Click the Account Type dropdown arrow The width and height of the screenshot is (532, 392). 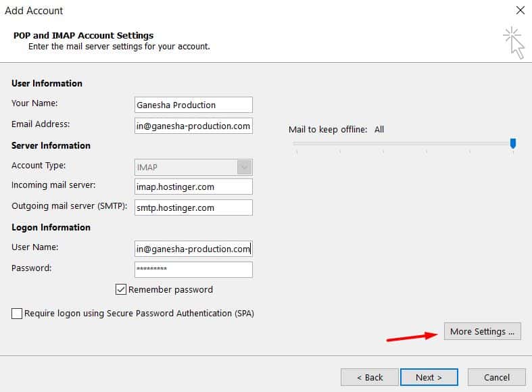coord(244,167)
